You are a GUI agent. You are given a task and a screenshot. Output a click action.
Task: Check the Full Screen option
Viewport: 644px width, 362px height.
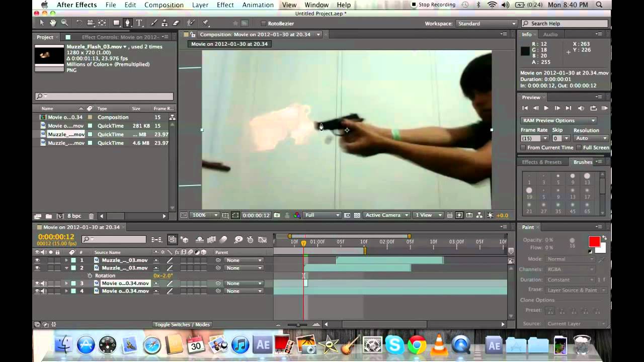pyautogui.click(x=579, y=148)
